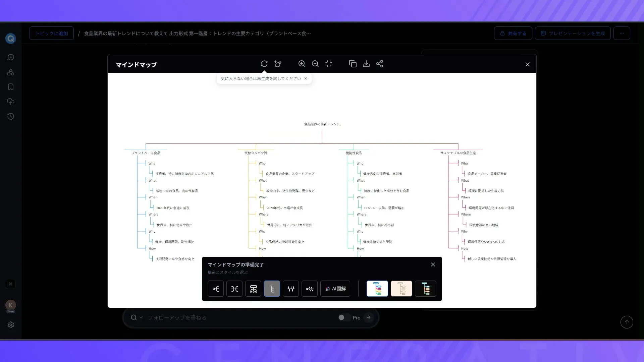Click the zoom out magnifier icon
This screenshot has height=362, width=644.
click(315, 64)
